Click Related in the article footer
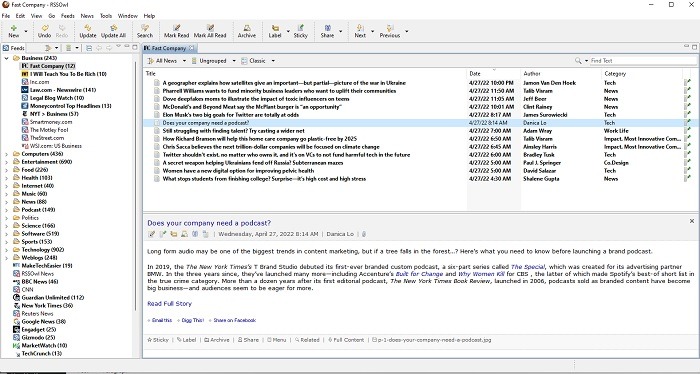 pos(307,340)
